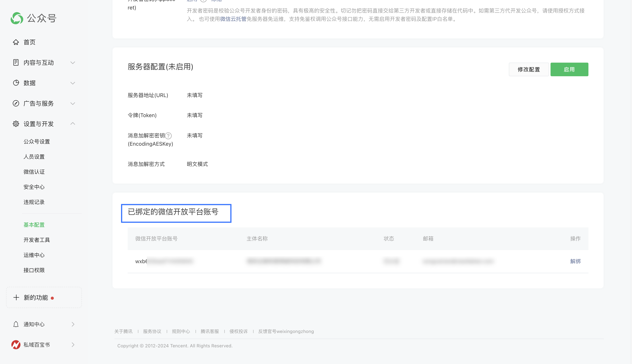Image resolution: width=632 pixels, height=364 pixels.
Task: Click the 已绑定的微信开放平台账号 heading
Action: click(x=173, y=212)
